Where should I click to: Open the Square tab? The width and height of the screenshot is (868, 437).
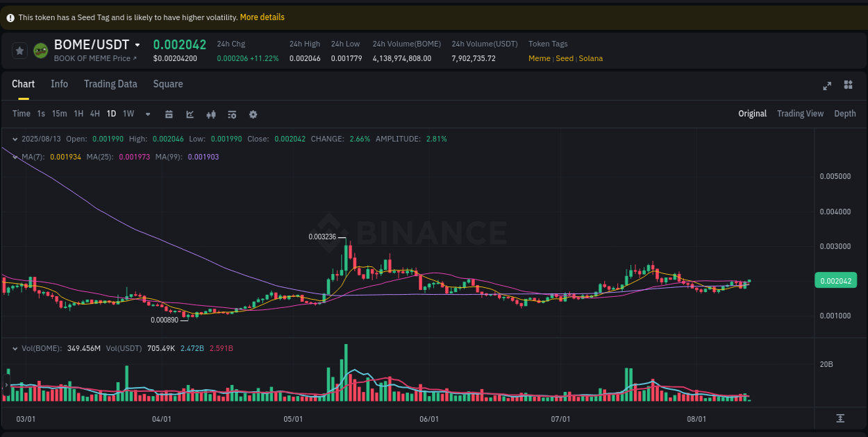(167, 84)
